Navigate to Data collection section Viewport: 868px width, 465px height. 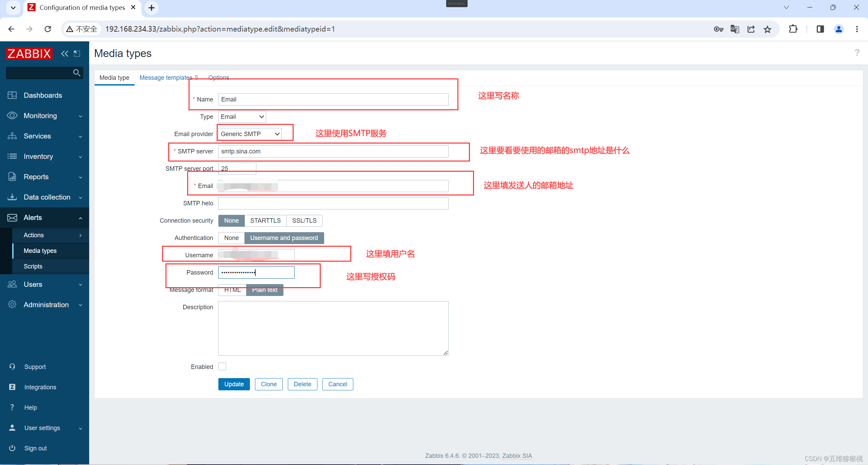click(46, 197)
